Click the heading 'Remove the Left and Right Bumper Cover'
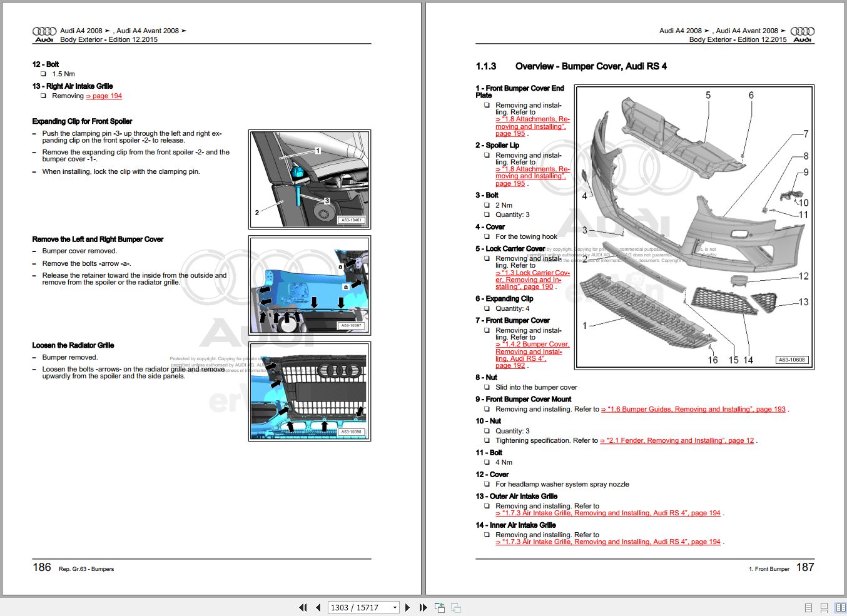This screenshot has height=616, width=847. click(x=98, y=239)
